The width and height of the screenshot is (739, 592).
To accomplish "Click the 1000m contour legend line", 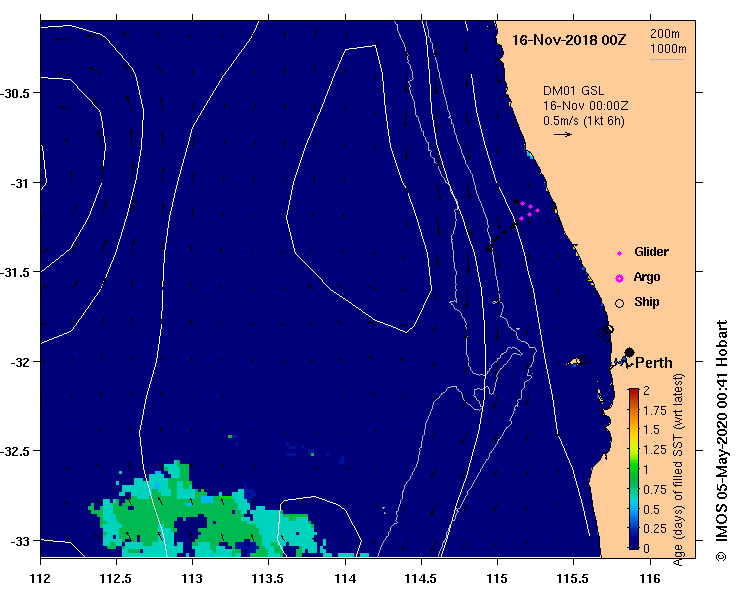I will [x=666, y=59].
